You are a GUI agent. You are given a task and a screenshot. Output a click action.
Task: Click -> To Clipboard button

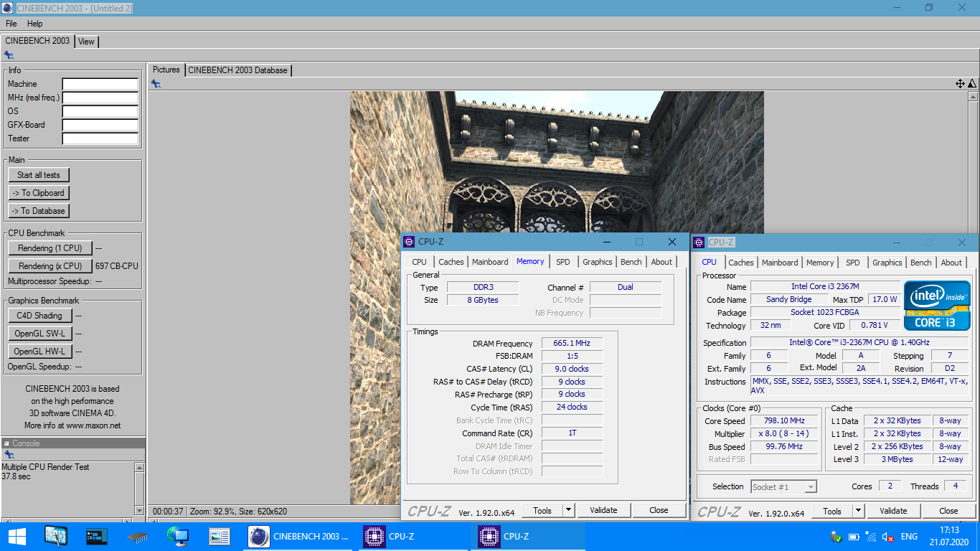(39, 193)
